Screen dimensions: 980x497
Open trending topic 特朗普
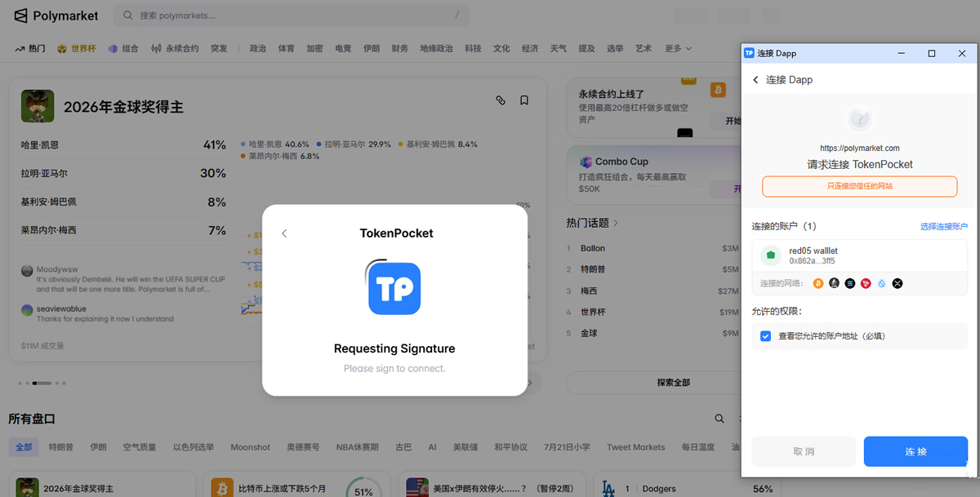[653, 269]
